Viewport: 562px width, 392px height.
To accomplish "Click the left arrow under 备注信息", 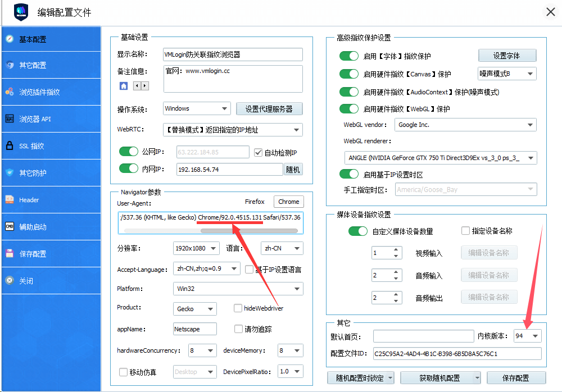I will tap(137, 86).
